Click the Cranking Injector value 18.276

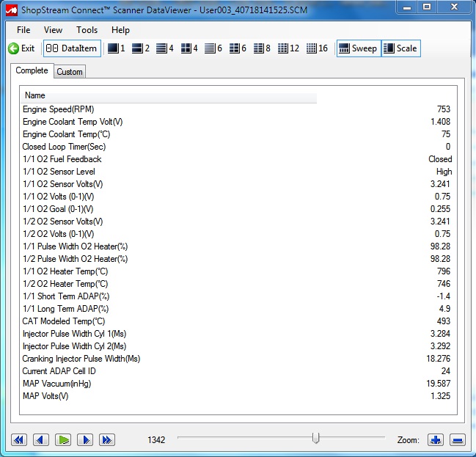pyautogui.click(x=438, y=359)
